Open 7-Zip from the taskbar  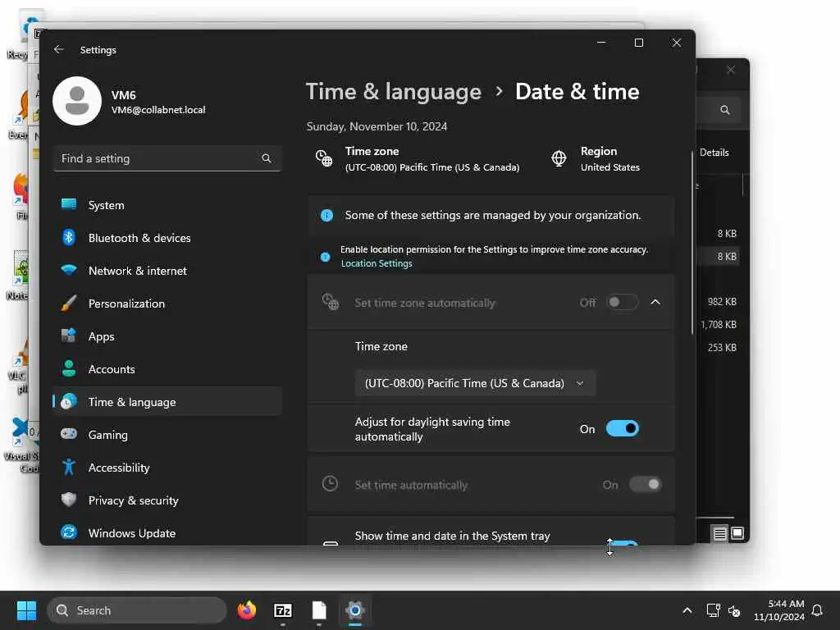pos(283,610)
